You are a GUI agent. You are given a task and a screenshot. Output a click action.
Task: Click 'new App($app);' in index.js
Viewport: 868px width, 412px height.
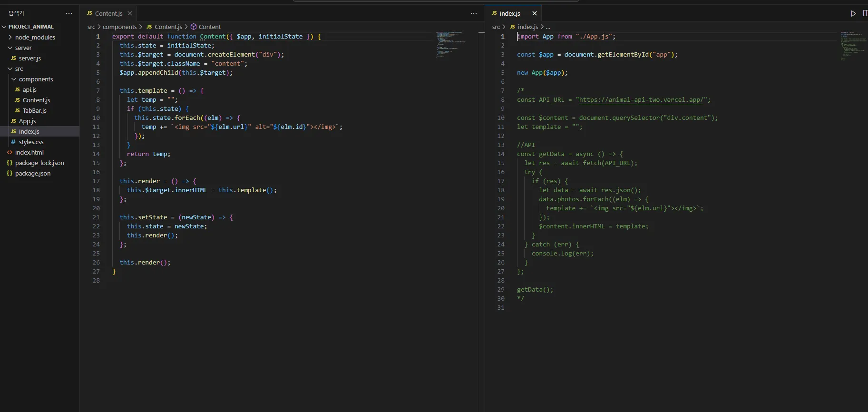click(x=542, y=72)
